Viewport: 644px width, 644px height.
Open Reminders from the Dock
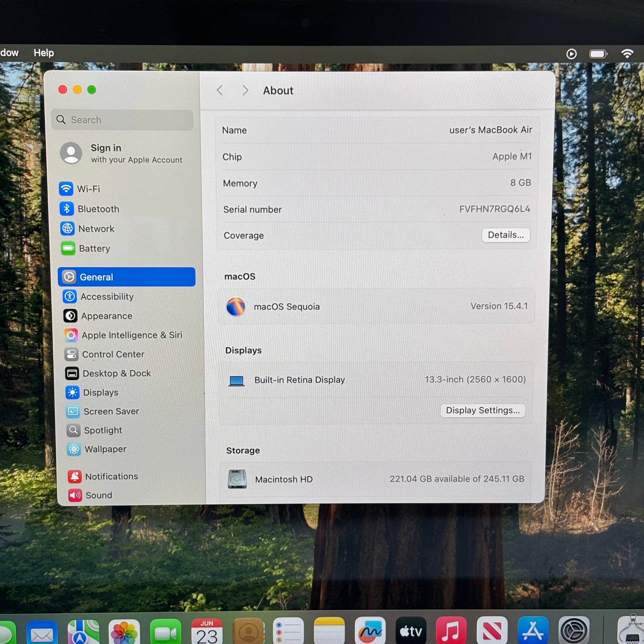288,631
